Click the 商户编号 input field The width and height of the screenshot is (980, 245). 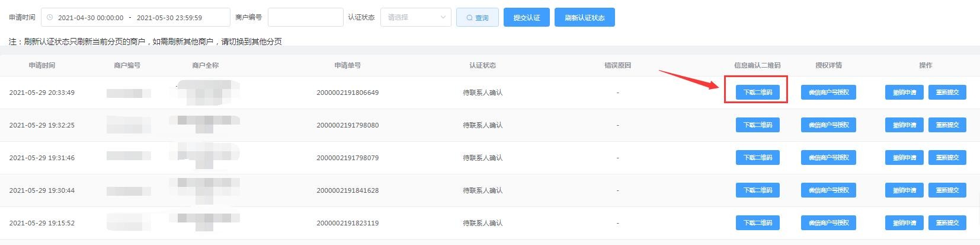click(305, 17)
